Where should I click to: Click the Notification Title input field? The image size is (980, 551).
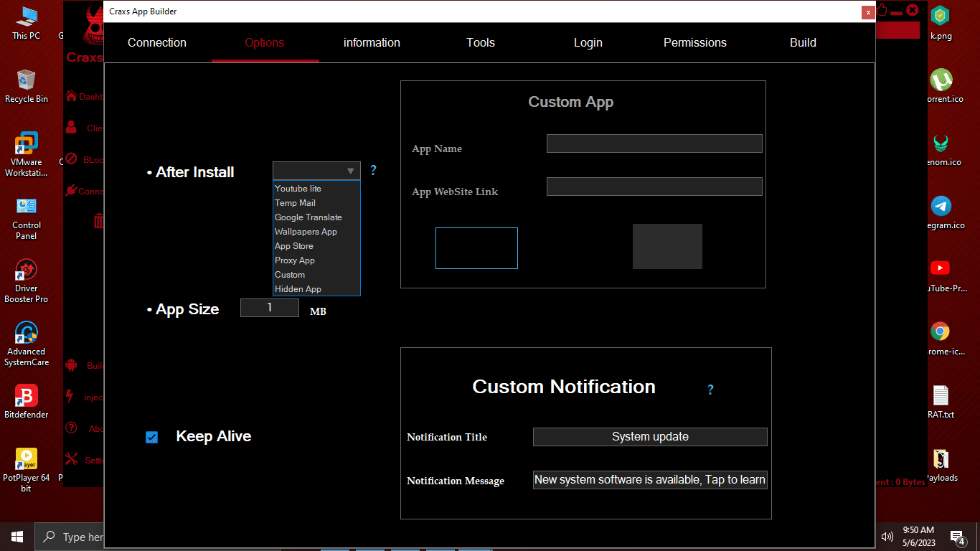650,437
